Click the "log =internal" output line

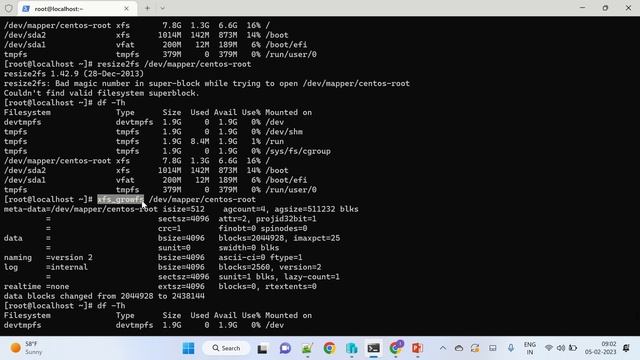point(46,267)
